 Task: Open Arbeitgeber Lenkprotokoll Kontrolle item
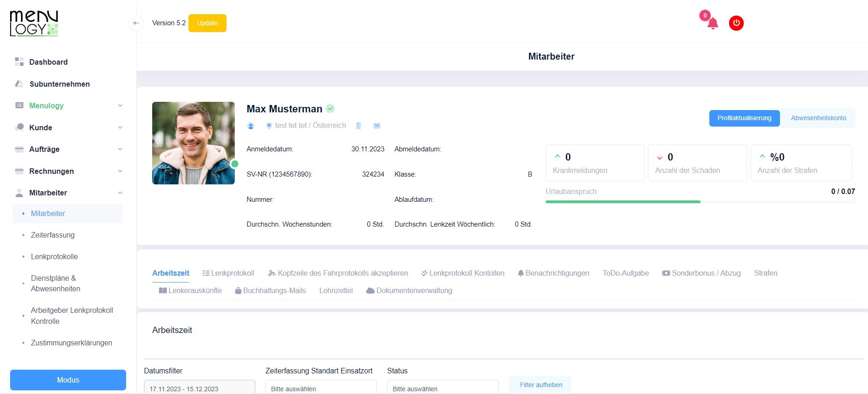pos(72,316)
